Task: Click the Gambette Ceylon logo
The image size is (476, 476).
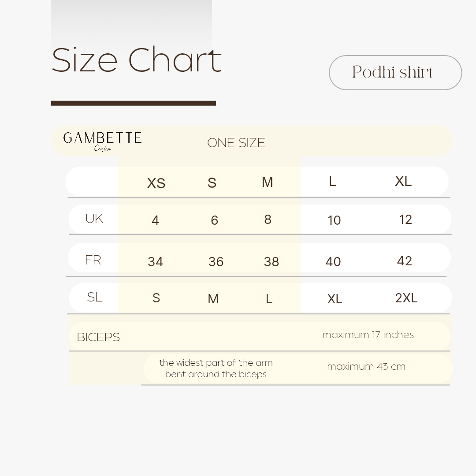Action: [x=102, y=141]
